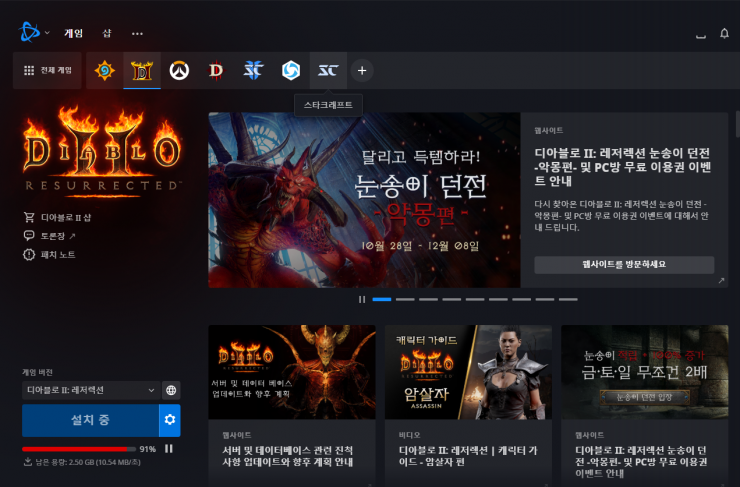740x487 pixels.
Task: Open the 암살자 Assassin character guide thumbnail
Action: click(468, 372)
